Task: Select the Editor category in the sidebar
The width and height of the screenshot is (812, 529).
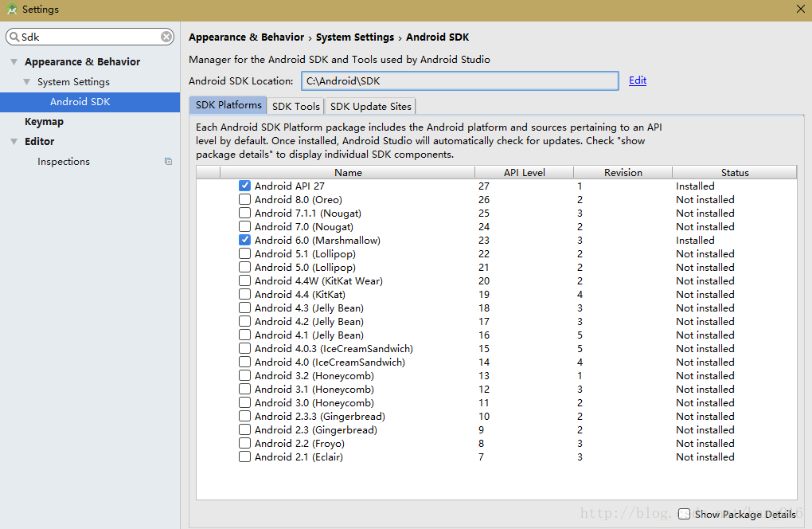Action: click(x=39, y=142)
